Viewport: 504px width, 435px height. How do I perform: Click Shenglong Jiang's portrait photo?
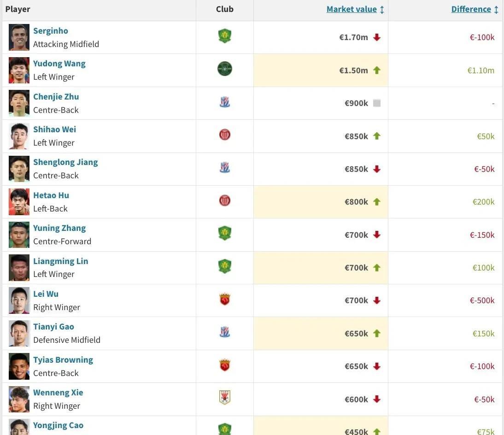point(19,169)
